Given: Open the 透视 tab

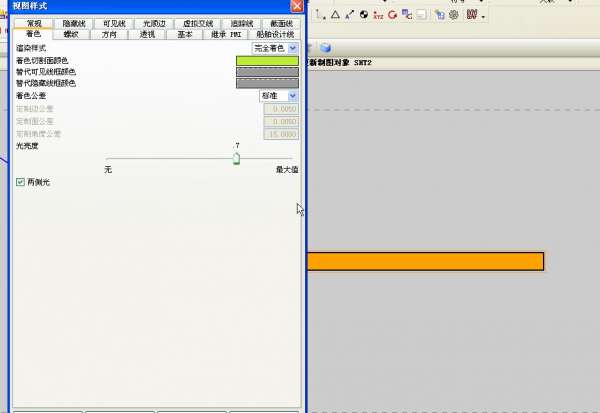Looking at the screenshot, I should [x=147, y=34].
